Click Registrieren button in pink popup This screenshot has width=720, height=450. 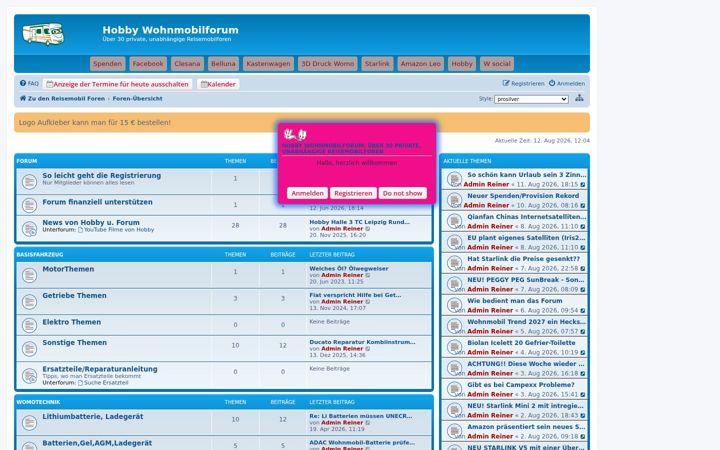tap(353, 193)
